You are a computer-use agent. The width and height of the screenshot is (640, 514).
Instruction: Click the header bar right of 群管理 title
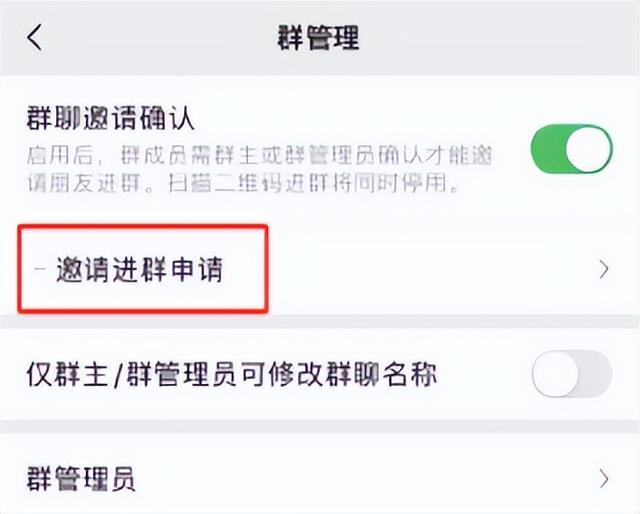click(x=500, y=39)
